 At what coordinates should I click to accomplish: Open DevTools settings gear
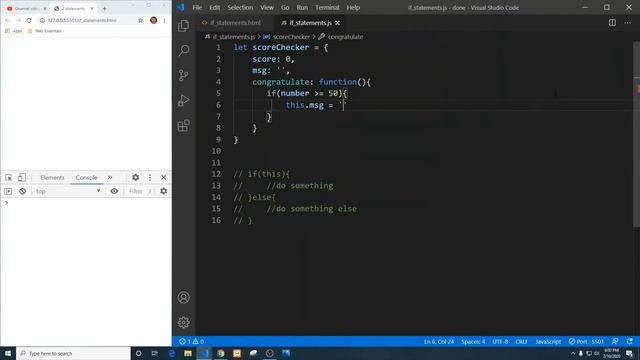136,178
